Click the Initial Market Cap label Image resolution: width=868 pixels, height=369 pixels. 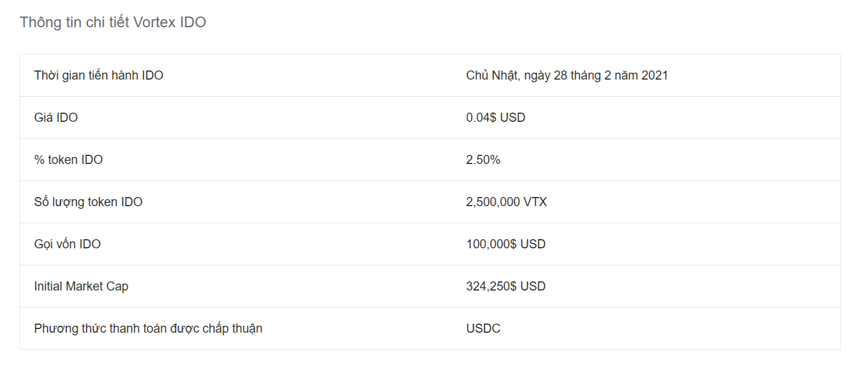(81, 286)
